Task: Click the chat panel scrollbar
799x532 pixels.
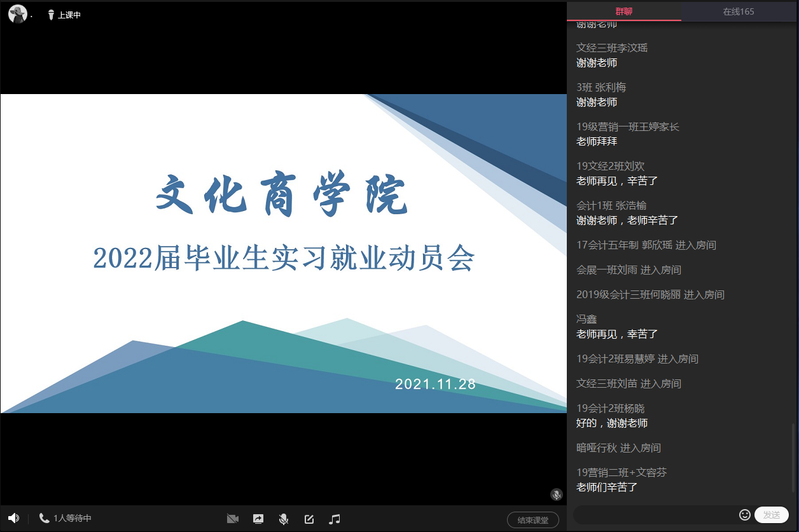Action: [x=793, y=458]
